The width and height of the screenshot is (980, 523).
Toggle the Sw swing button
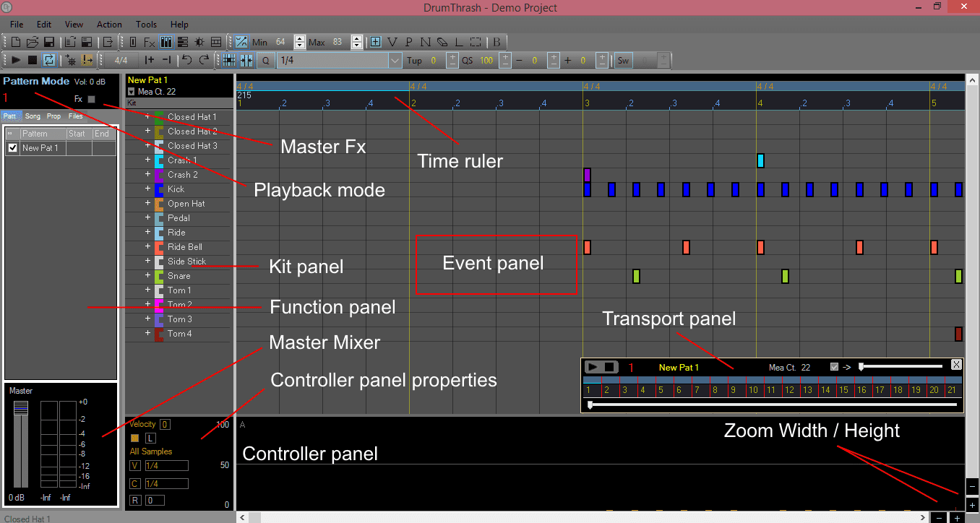(622, 61)
